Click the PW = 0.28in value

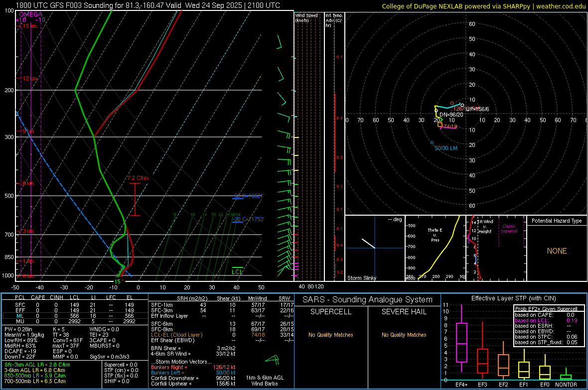click(x=18, y=329)
